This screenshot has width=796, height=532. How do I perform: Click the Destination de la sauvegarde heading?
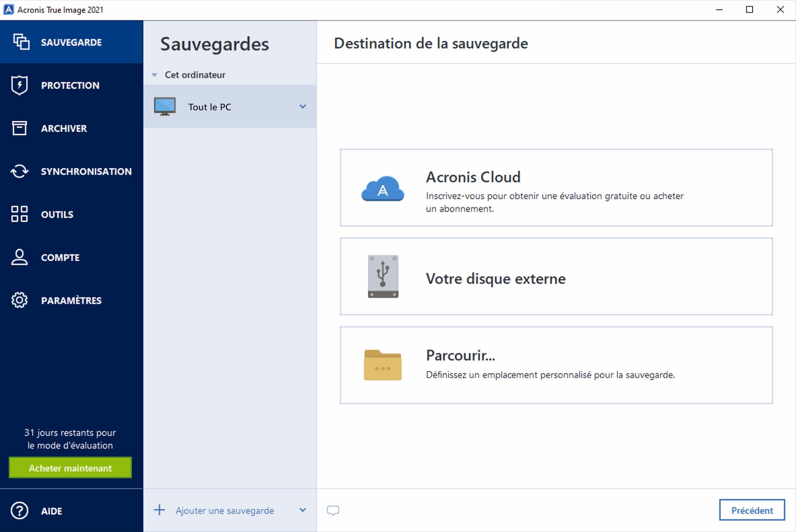point(431,43)
